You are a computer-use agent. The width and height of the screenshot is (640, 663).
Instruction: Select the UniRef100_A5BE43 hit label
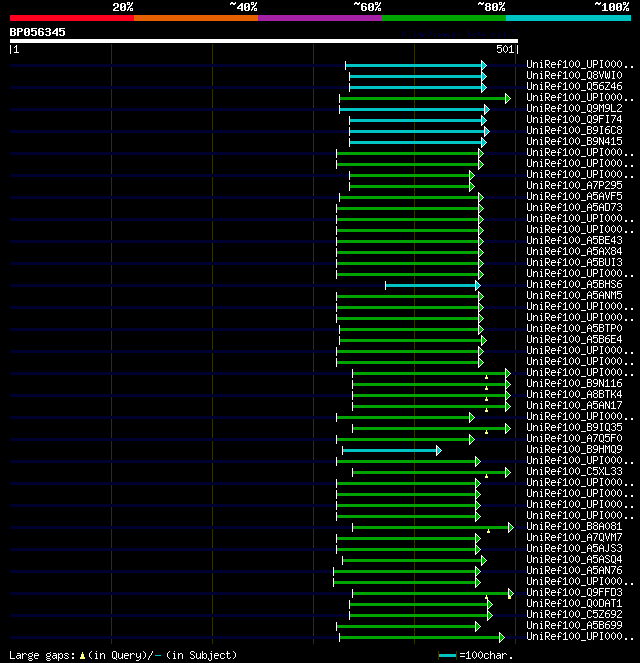click(x=574, y=240)
